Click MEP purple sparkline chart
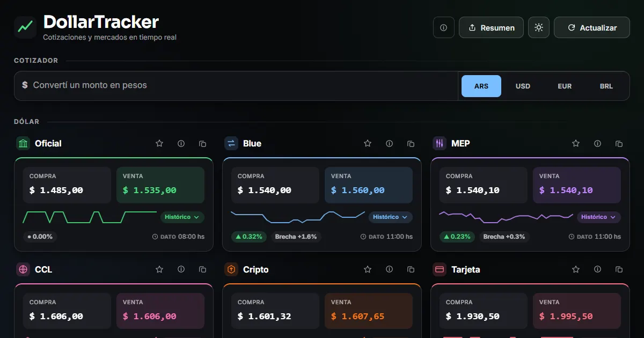Image resolution: width=644 pixels, height=338 pixels. pyautogui.click(x=506, y=217)
